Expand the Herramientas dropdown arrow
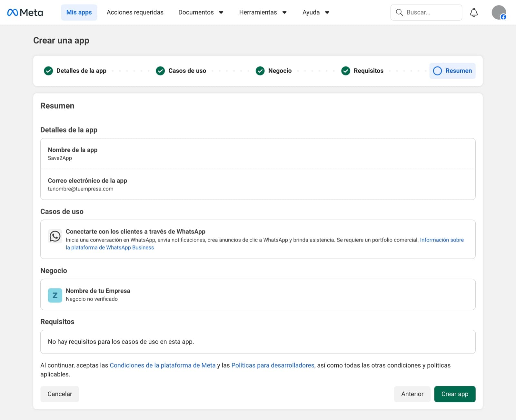This screenshot has width=516, height=420. [284, 13]
